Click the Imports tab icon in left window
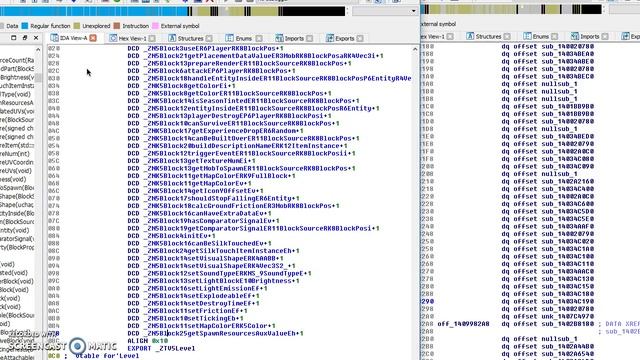640x360 pixels. pos(279,38)
